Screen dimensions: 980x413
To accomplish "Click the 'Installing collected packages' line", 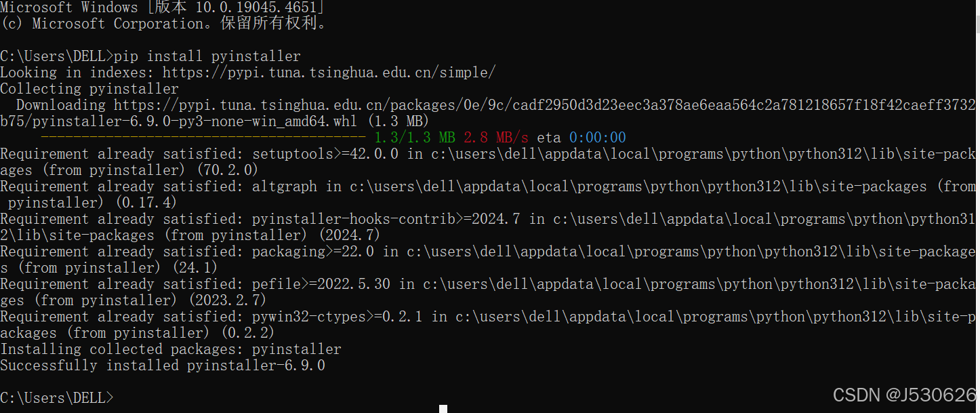I will point(169,349).
